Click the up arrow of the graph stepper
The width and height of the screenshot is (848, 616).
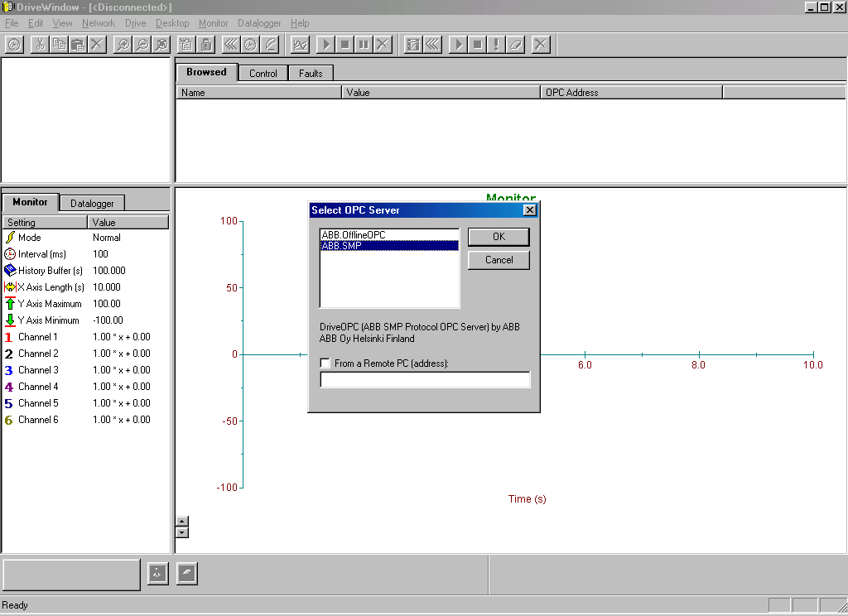point(183,522)
